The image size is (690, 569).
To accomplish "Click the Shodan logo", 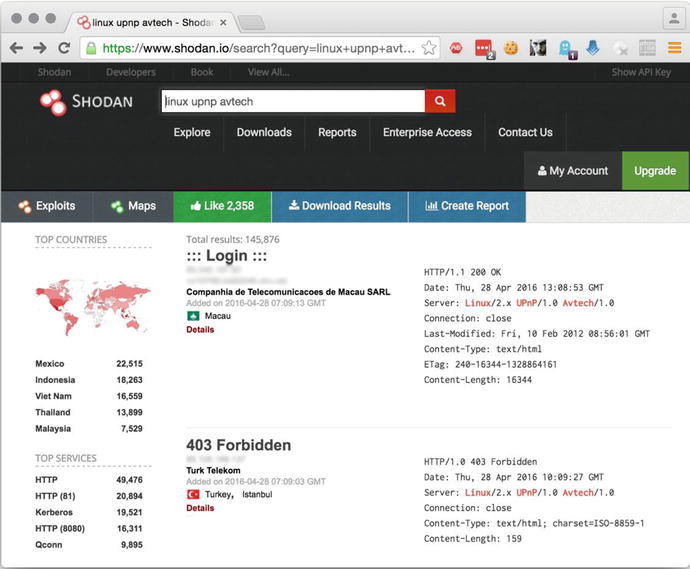I will click(x=86, y=102).
